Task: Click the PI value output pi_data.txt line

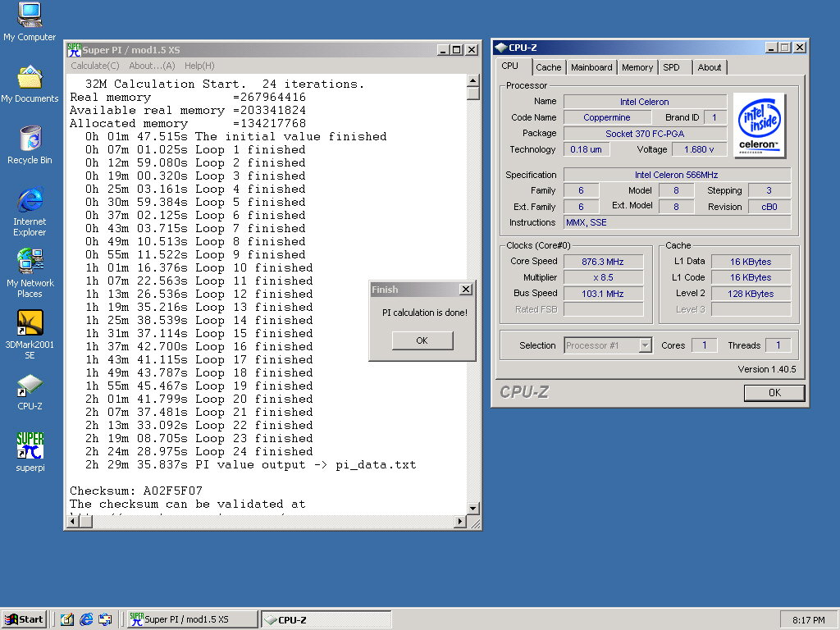Action: 251,465
